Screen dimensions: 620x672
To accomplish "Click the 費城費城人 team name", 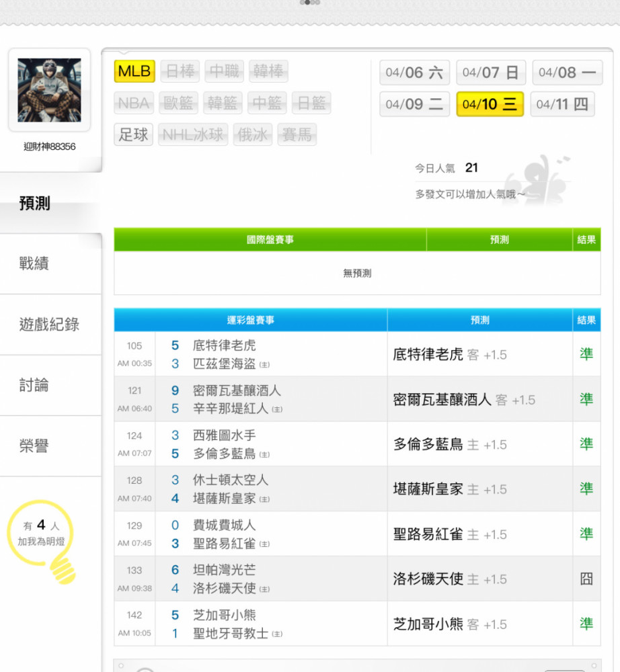I will tap(224, 525).
